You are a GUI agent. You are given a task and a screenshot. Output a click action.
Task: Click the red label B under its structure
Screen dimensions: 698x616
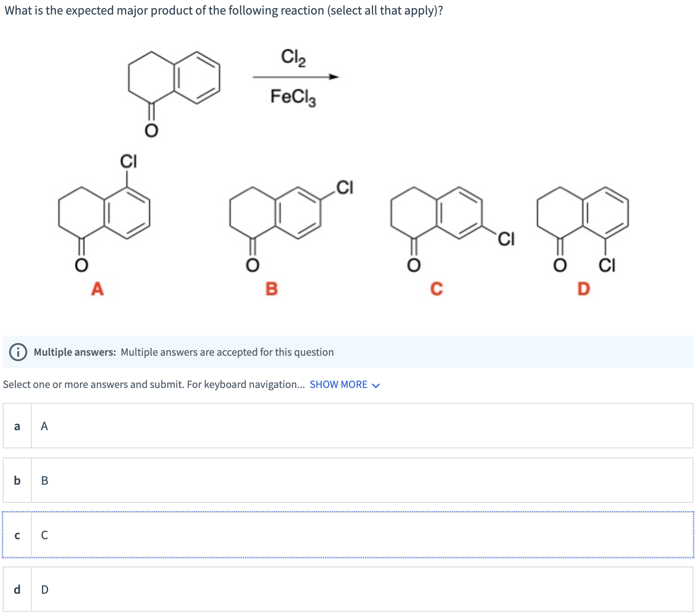click(x=271, y=288)
